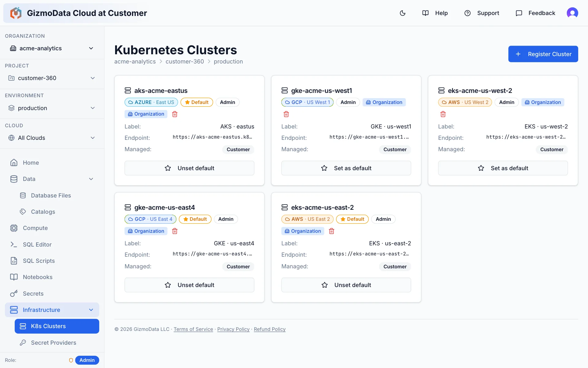The width and height of the screenshot is (588, 368).
Task: Open the customer-360 project dropdown
Action: [x=52, y=78]
